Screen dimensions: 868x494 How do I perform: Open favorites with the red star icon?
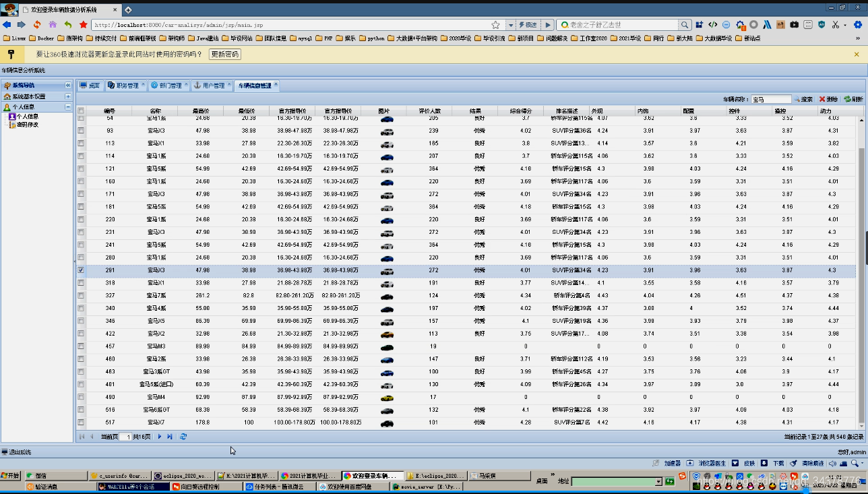pos(84,25)
